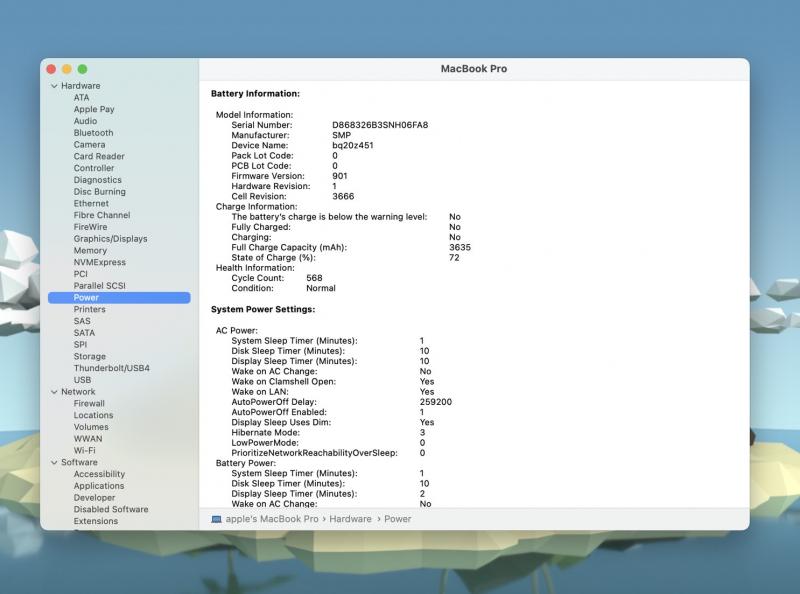Minimize the window with the yellow button
Screen dimensions: 800x594
pyautogui.click(x=67, y=69)
